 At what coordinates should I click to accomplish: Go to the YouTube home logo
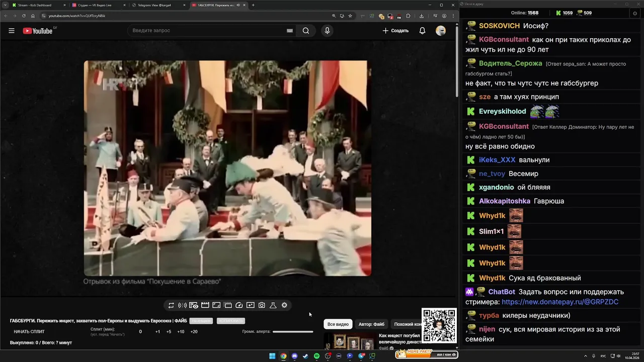[38, 31]
